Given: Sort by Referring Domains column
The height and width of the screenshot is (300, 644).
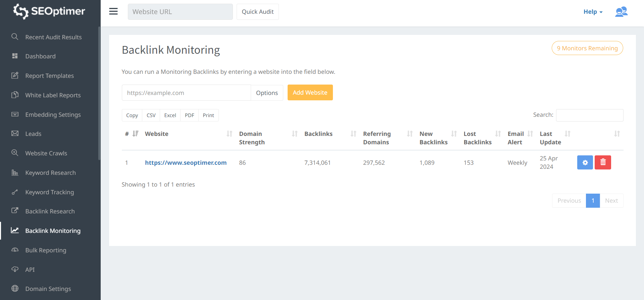Looking at the screenshot, I should tap(377, 138).
